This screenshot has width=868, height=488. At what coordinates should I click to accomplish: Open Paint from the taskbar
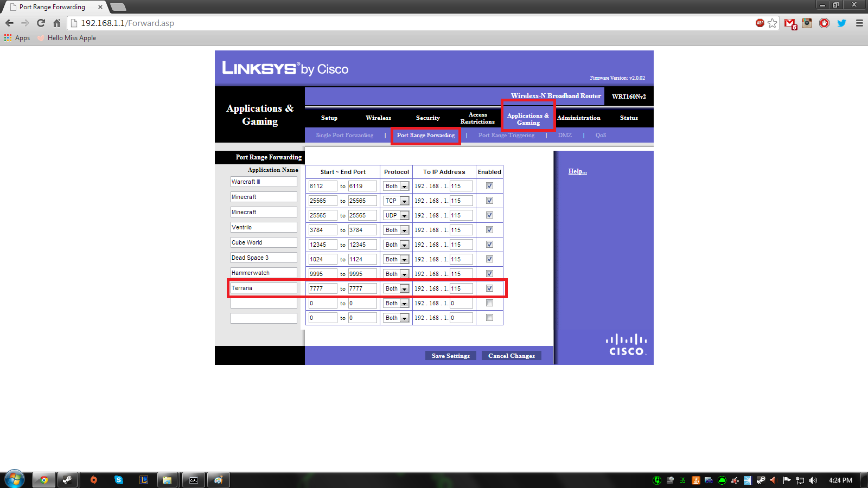point(218,480)
